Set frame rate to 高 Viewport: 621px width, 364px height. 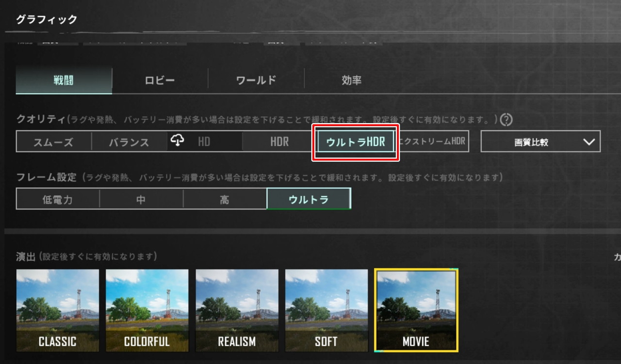coord(225,199)
